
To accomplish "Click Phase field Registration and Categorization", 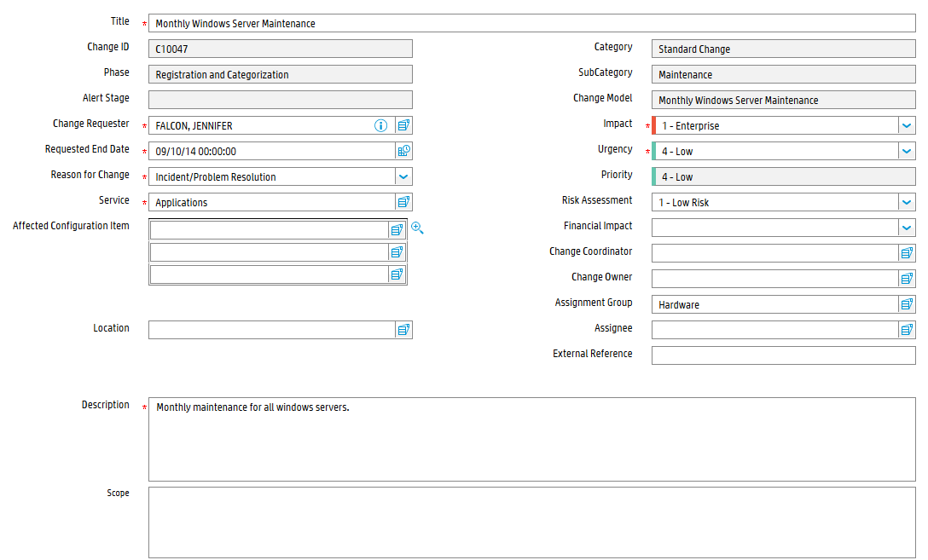I will (x=280, y=74).
